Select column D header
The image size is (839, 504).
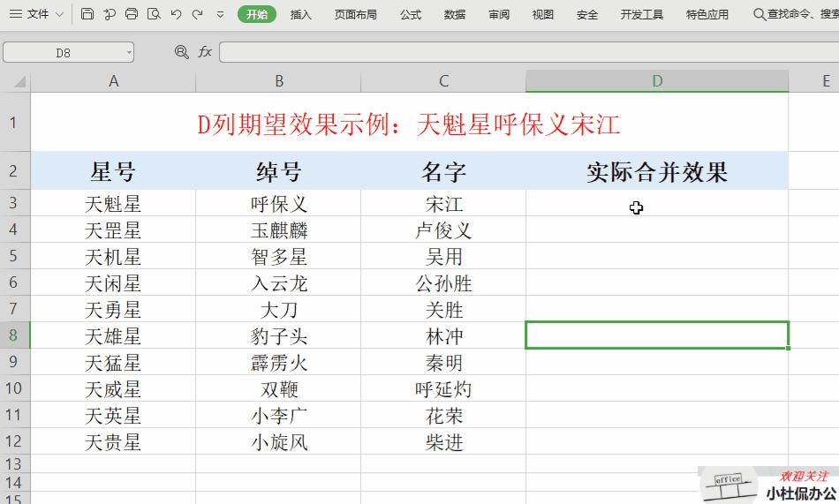click(x=657, y=81)
